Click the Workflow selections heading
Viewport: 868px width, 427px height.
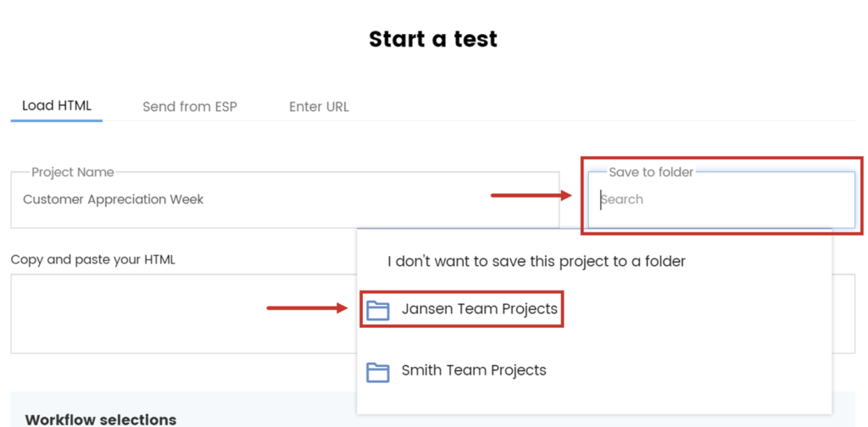tap(101, 419)
